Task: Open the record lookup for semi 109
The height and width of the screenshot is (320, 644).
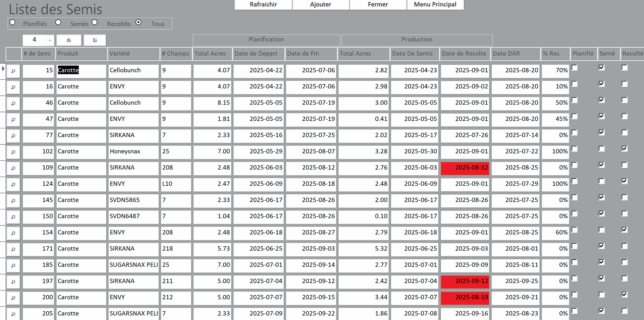Action: (13, 168)
